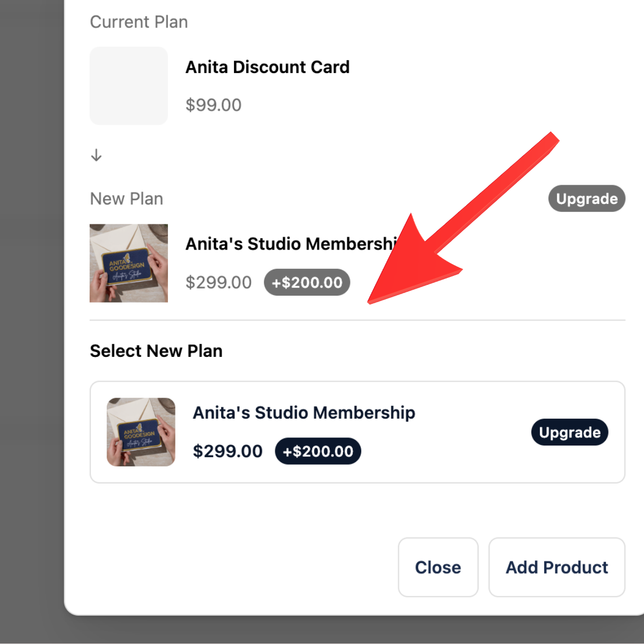Click the gray Upgrade badge beside New Plan

click(587, 199)
